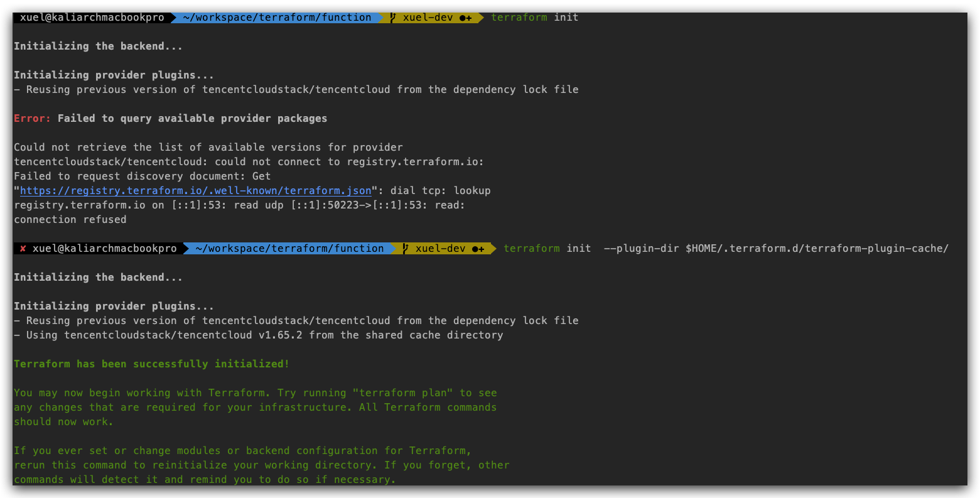Click the "Failed to request discovery document: Get" line

click(x=143, y=176)
